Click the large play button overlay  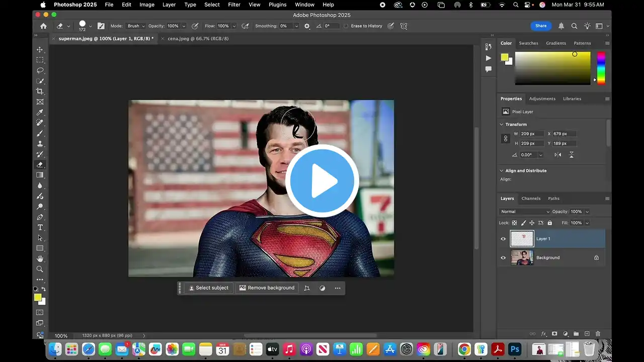(322, 180)
